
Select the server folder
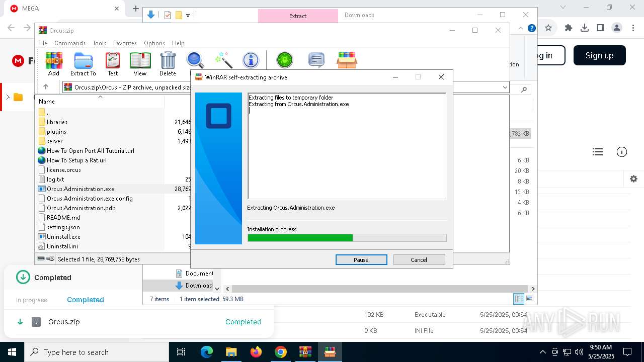[54, 141]
